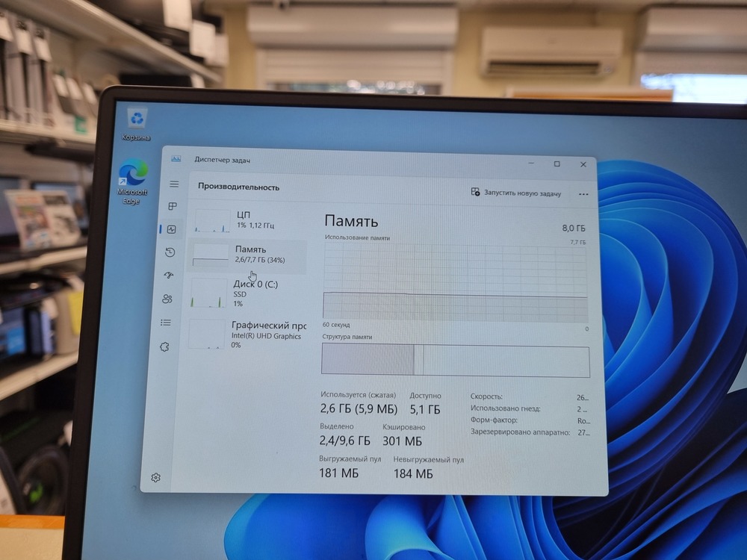The height and width of the screenshot is (560, 747).
Task: Click "Запустить новую задачу" button
Action: (515, 193)
